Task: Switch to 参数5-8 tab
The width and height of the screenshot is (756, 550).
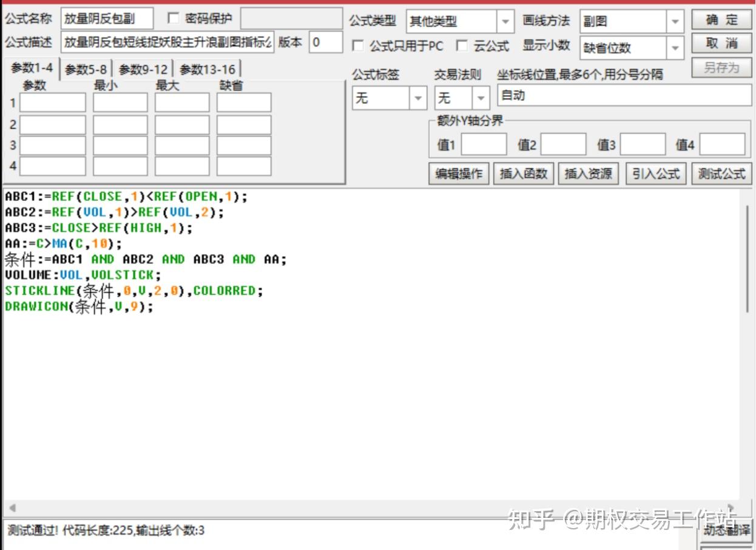Action: pos(86,70)
